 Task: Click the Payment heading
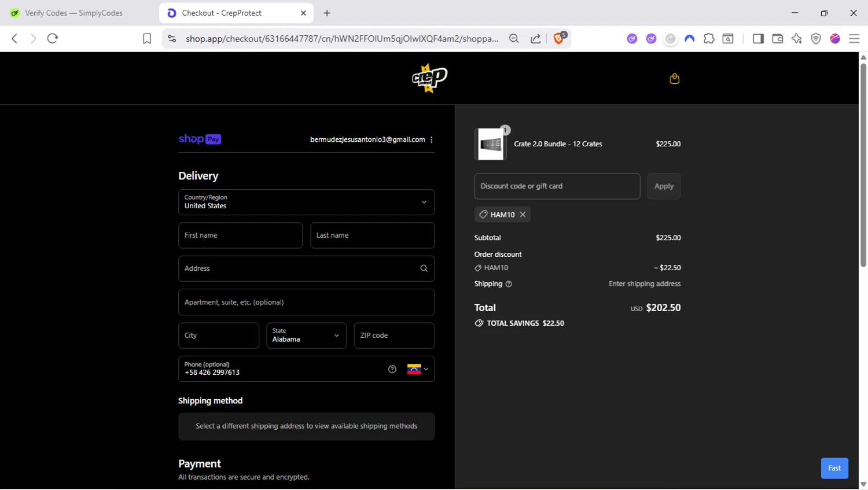[x=200, y=464]
